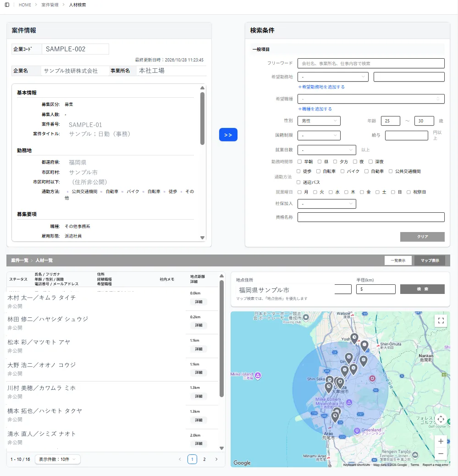
Task: Click the 給与 input field
Action: [x=406, y=135]
